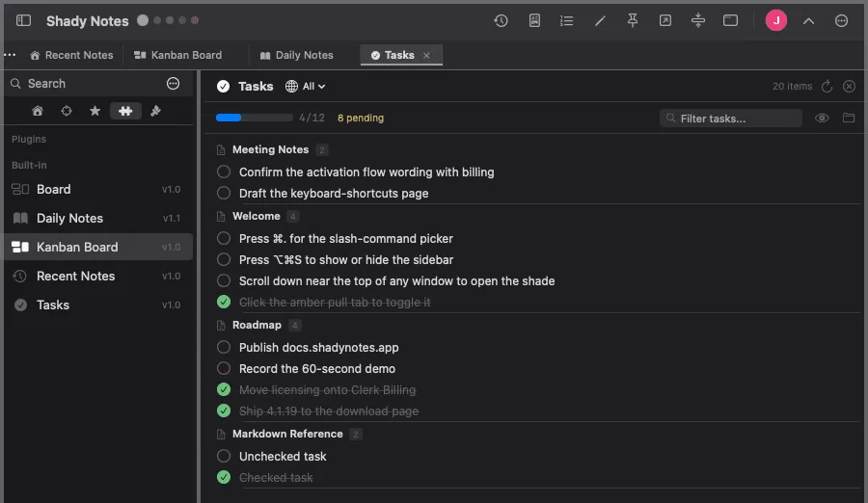This screenshot has width=868, height=503.
Task: Close the Tasks panel with circled X
Action: 849,87
